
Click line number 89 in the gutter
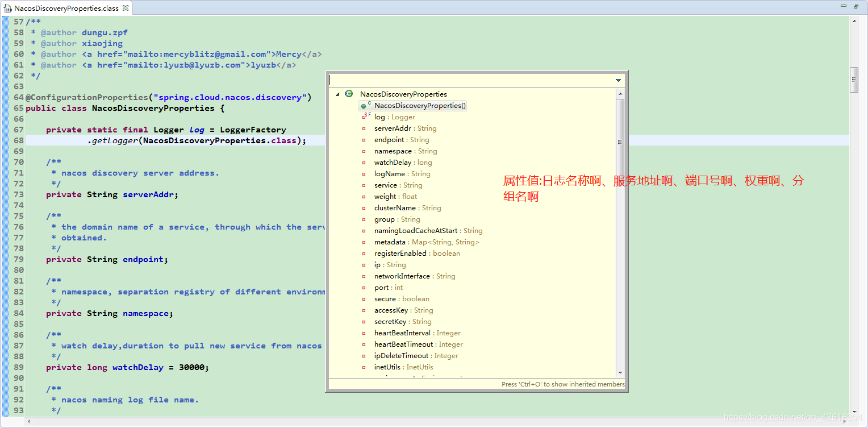click(19, 367)
